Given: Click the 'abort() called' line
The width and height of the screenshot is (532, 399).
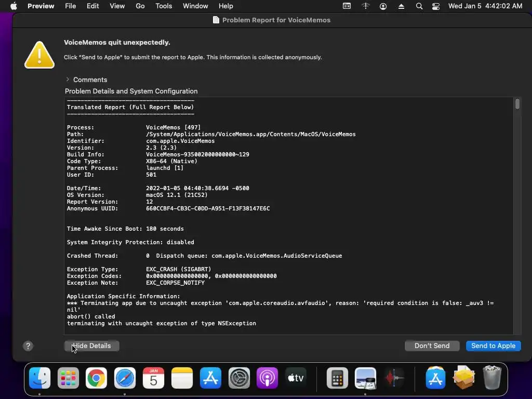Looking at the screenshot, I should pos(91,316).
